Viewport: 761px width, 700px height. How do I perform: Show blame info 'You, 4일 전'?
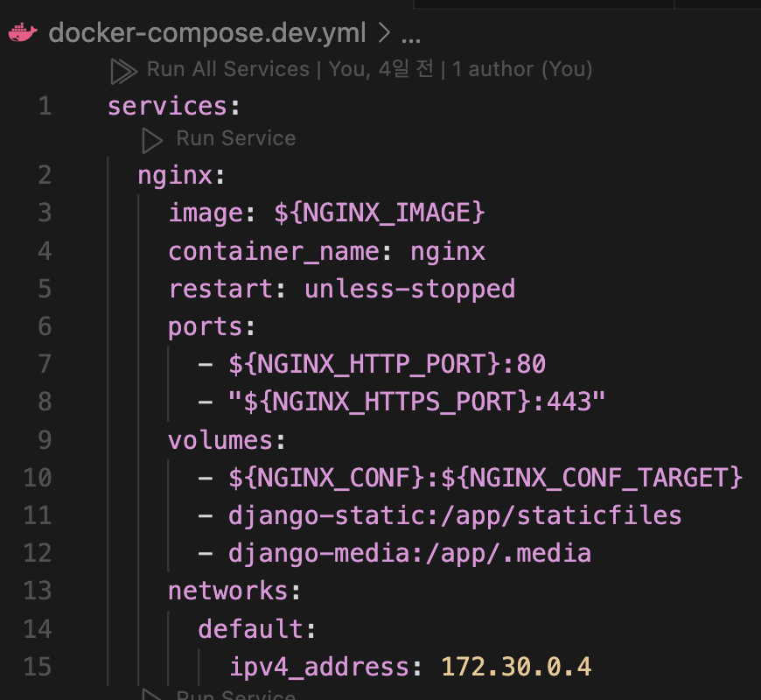[381, 69]
